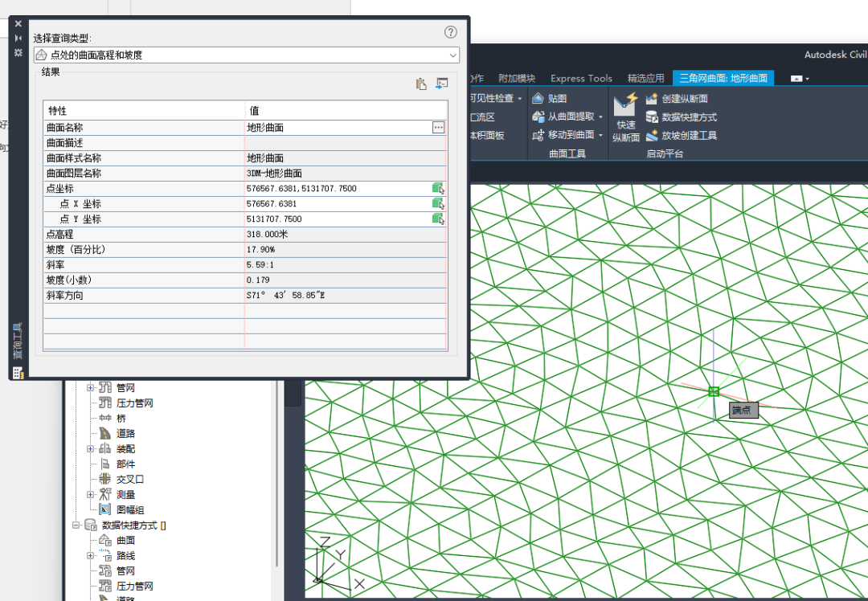
Task: Open the Express Tools ribbon tab
Action: point(581,78)
